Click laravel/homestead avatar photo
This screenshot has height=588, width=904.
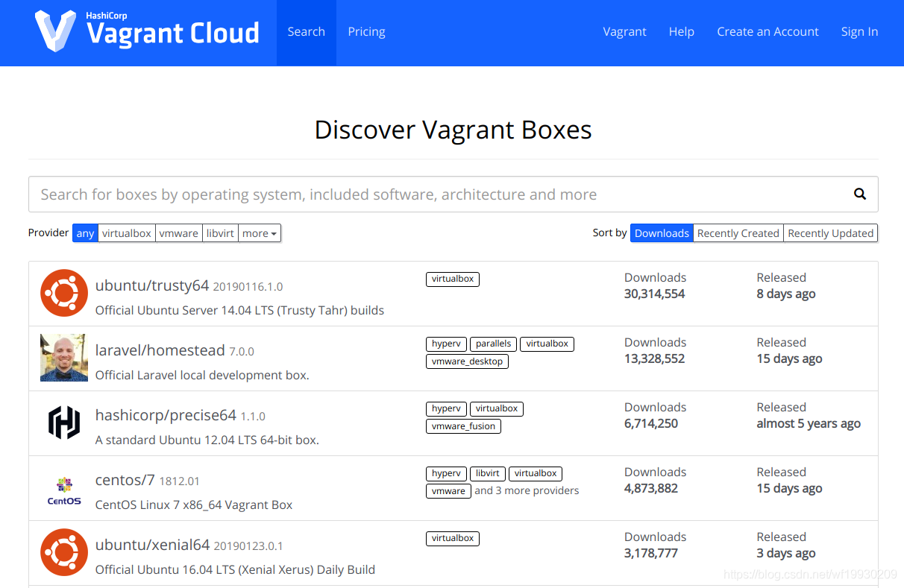coord(64,358)
